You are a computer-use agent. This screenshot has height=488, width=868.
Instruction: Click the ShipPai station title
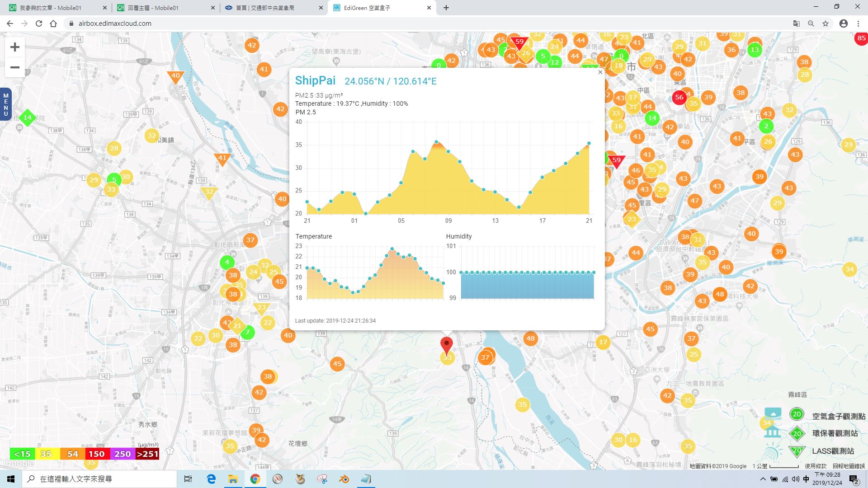[x=315, y=80]
